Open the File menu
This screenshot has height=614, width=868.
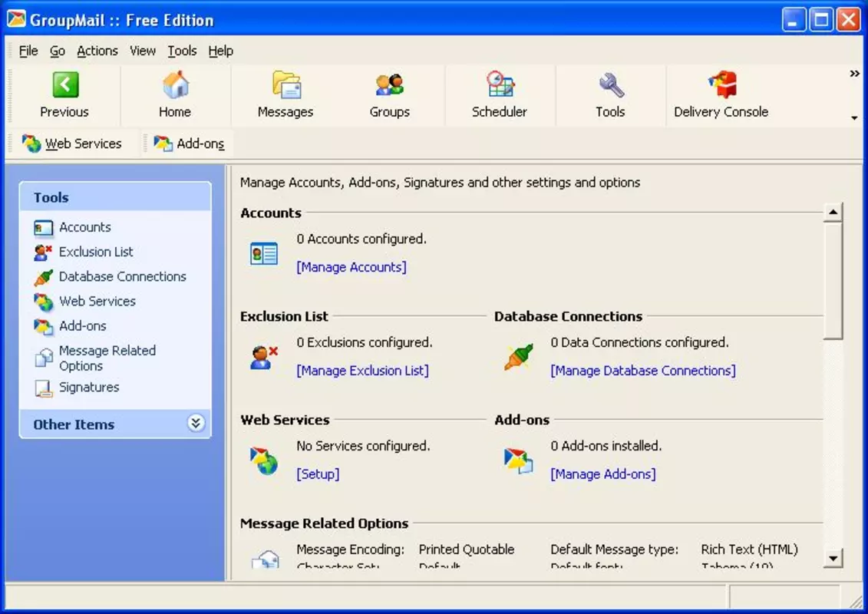pyautogui.click(x=28, y=51)
